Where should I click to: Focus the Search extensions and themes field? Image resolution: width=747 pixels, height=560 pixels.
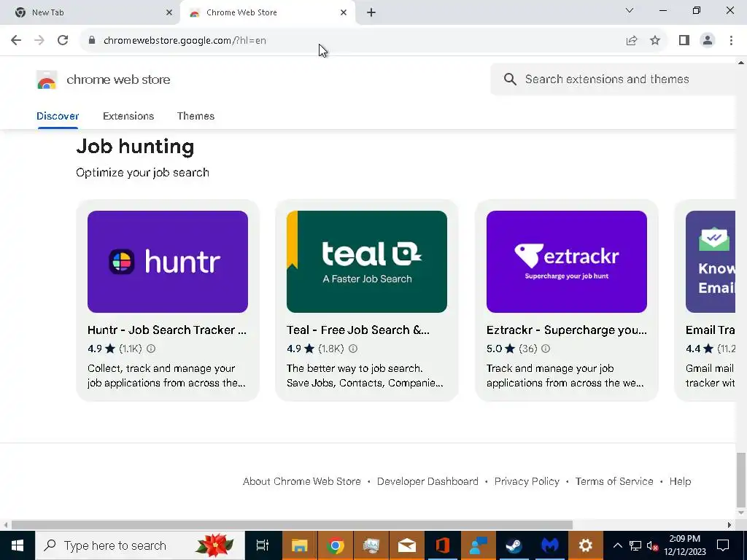[x=614, y=79]
